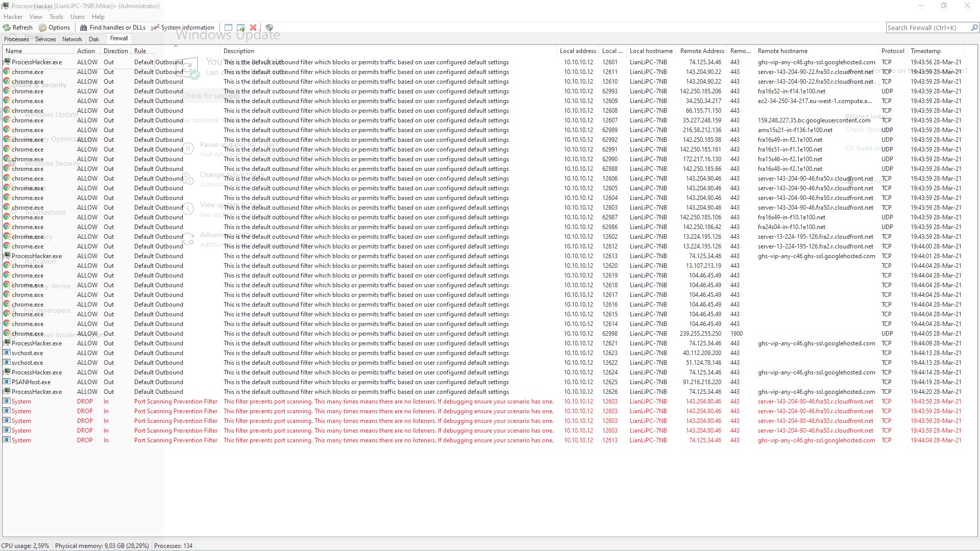Click Find handles or DLLs binoculars icon
The image size is (980, 551).
tap(84, 28)
